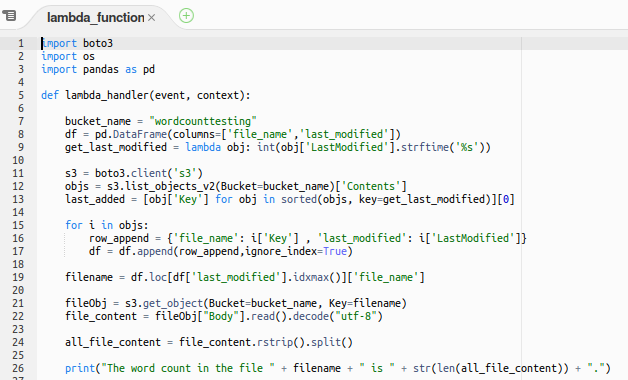Click 'for i in objs:' statement
628x380 pixels.
click(x=107, y=225)
